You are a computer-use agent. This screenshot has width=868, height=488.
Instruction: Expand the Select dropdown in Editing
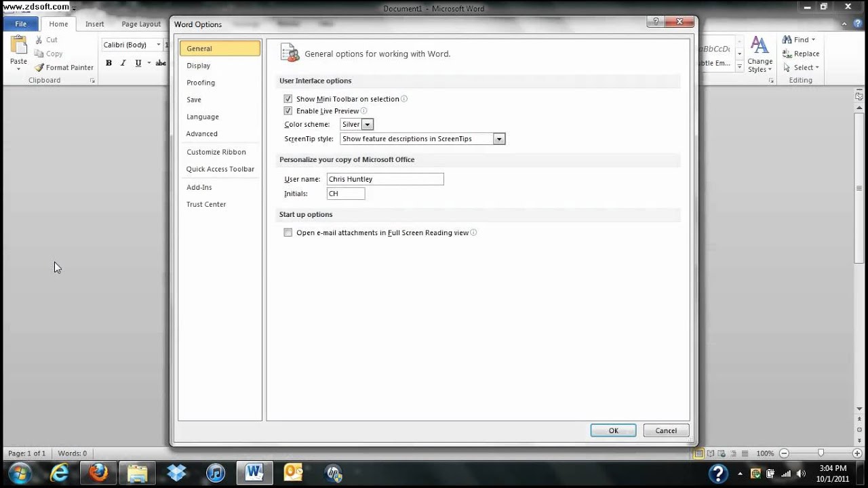[x=817, y=67]
